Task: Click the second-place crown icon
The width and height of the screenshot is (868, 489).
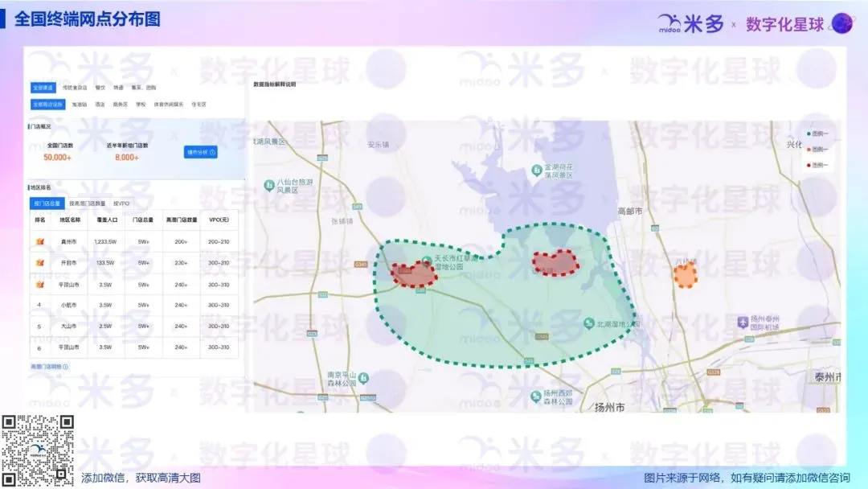Action: pyautogui.click(x=40, y=262)
